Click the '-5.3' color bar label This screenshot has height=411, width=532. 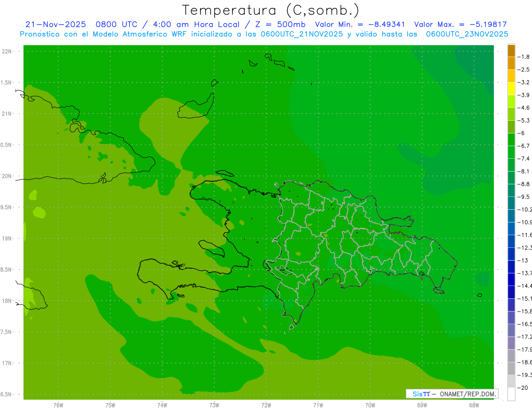pyautogui.click(x=524, y=120)
